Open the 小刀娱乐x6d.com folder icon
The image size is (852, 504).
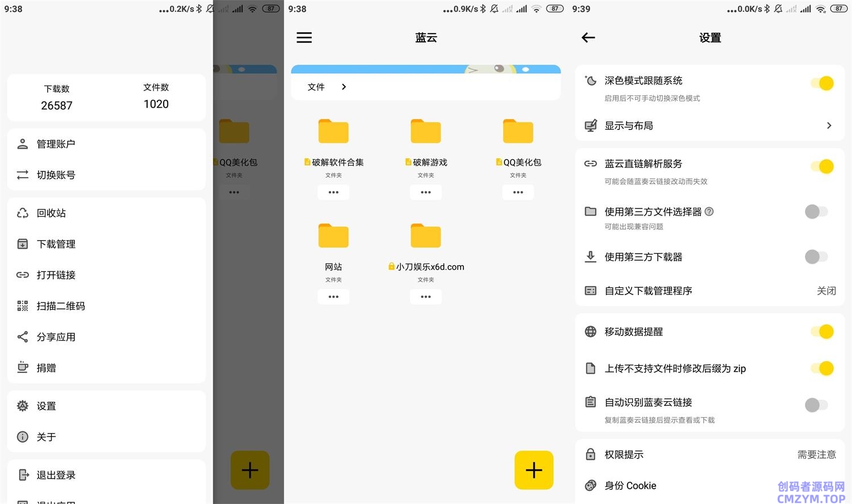425,236
